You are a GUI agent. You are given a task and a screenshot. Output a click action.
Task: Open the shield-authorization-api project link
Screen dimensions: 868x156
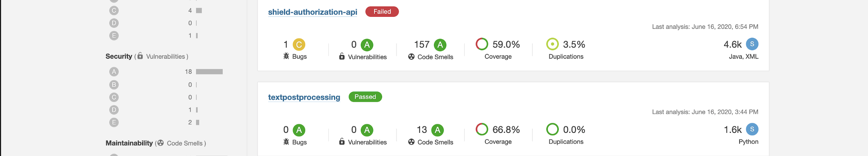(x=312, y=12)
